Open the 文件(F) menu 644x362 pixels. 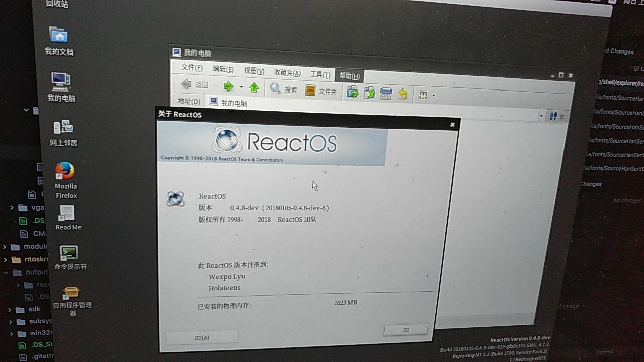tap(192, 68)
